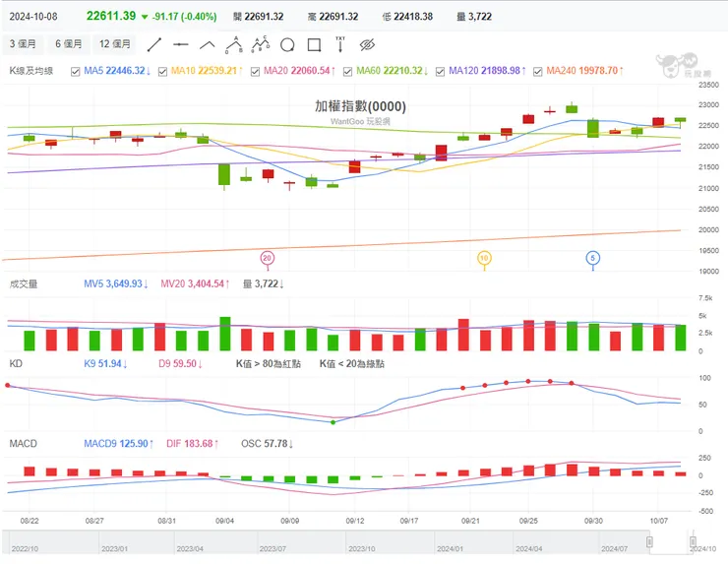This screenshot has height=564, width=728.
Task: Uncheck the MA60 moving average checkbox
Action: pyautogui.click(x=347, y=72)
